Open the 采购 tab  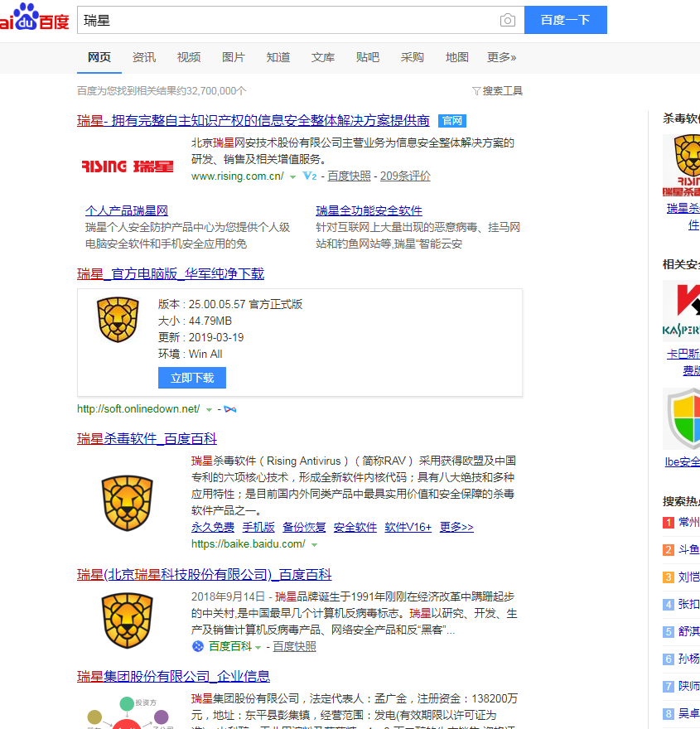[x=413, y=57]
